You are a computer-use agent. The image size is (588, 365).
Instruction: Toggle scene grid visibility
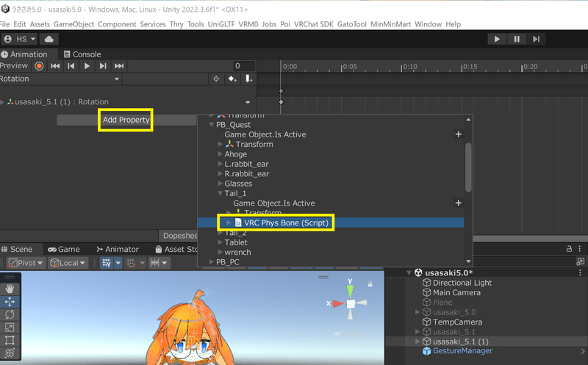107,263
